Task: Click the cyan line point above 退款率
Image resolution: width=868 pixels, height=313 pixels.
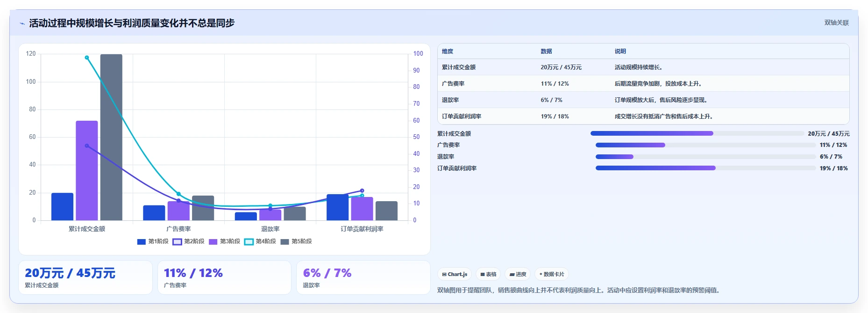Action: pyautogui.click(x=270, y=205)
